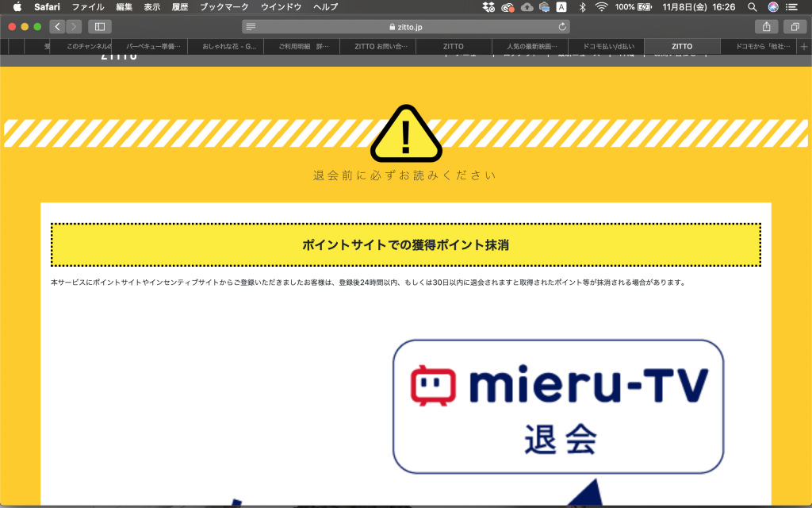
Task: Click the ポイントサイトでの獲得ポイント抹消 banner
Action: pyautogui.click(x=405, y=244)
